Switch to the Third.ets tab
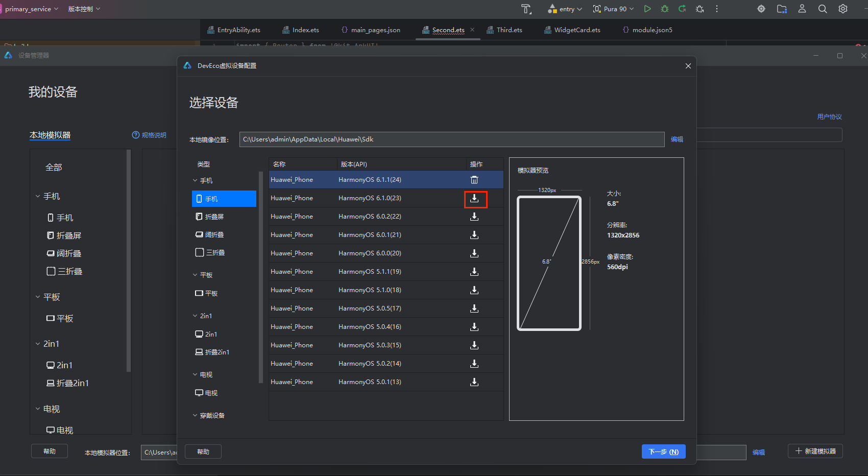This screenshot has width=868, height=476. click(504, 30)
